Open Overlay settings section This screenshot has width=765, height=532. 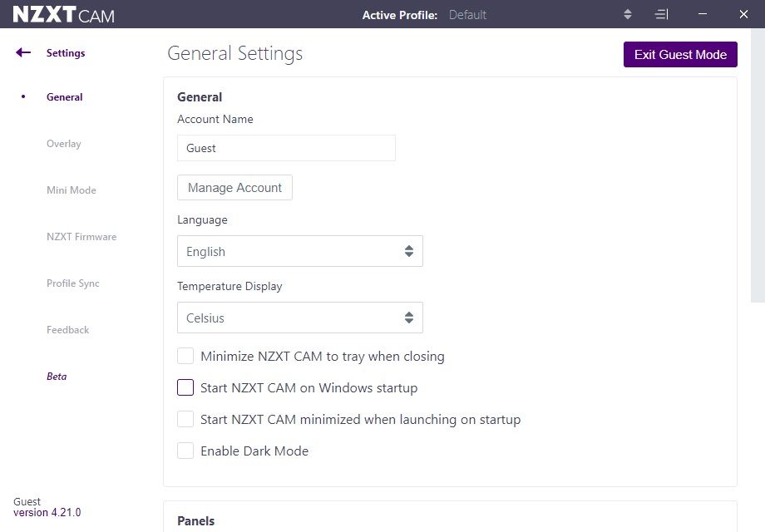(x=64, y=144)
